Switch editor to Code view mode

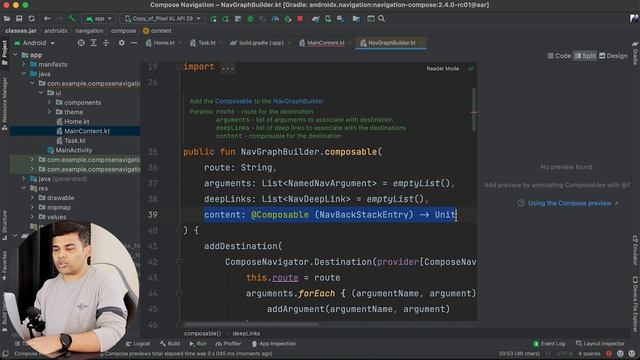559,56
